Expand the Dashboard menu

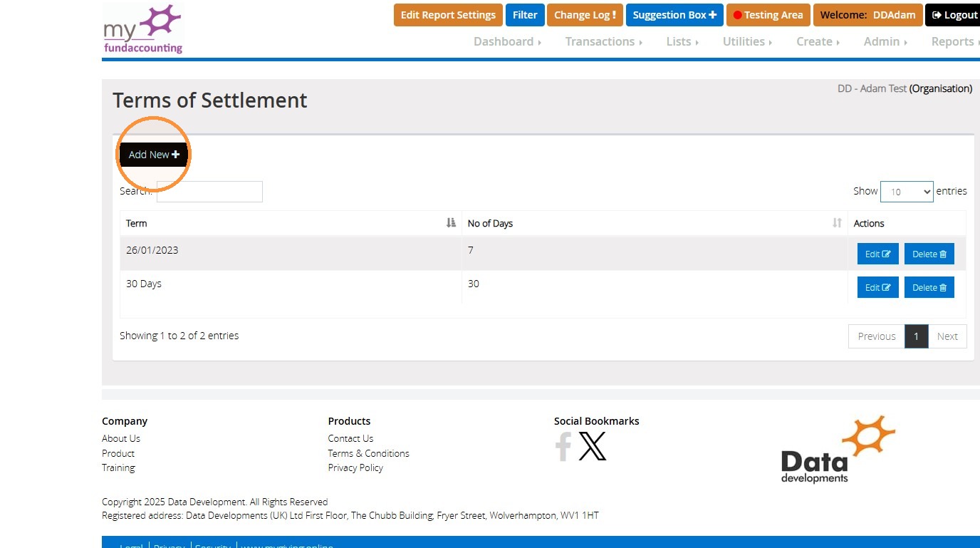507,41
